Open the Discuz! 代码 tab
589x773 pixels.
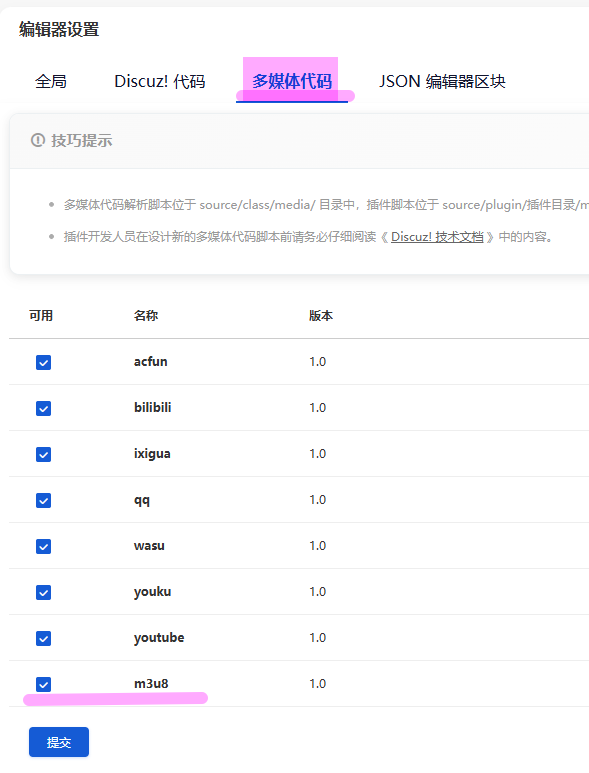(160, 81)
